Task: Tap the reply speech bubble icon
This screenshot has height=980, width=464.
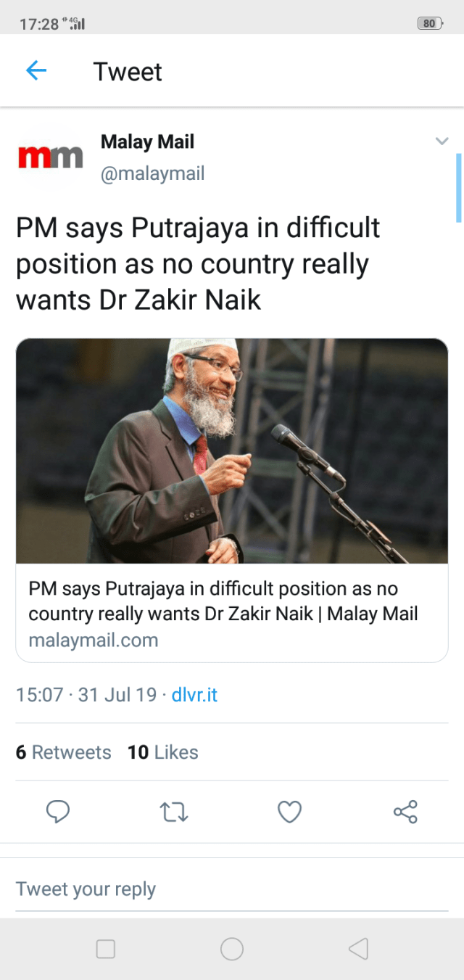Action: coord(58,812)
